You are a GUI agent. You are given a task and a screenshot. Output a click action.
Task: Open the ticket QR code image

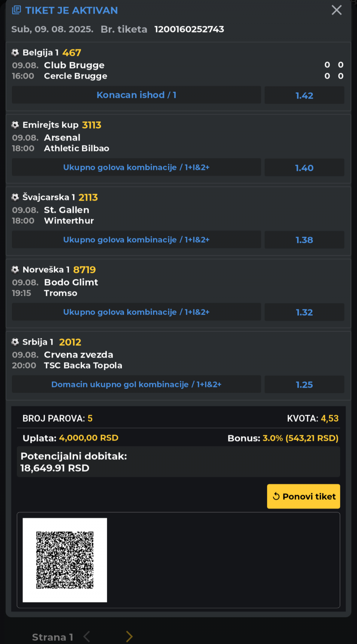(65, 560)
